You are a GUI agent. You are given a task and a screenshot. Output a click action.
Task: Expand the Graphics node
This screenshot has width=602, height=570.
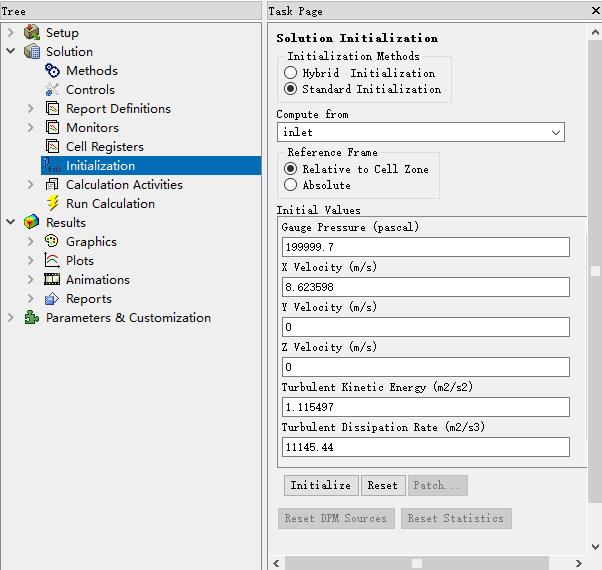pyautogui.click(x=31, y=241)
